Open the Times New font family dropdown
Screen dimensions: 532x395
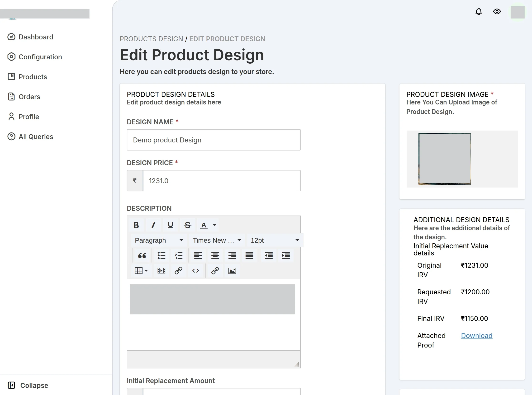(x=217, y=240)
